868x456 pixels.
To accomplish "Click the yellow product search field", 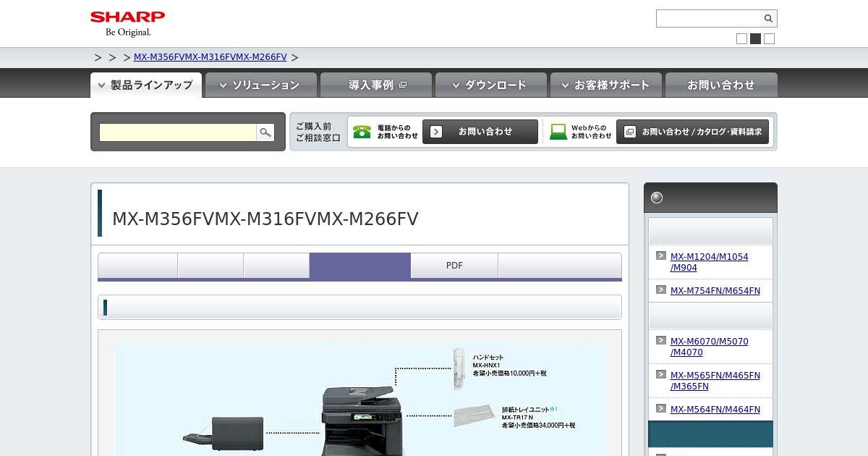I will pos(178,132).
